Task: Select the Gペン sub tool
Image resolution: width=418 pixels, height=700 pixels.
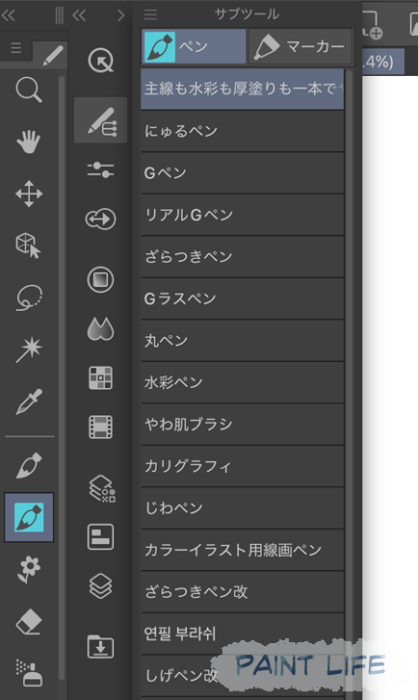Action: pos(242,173)
